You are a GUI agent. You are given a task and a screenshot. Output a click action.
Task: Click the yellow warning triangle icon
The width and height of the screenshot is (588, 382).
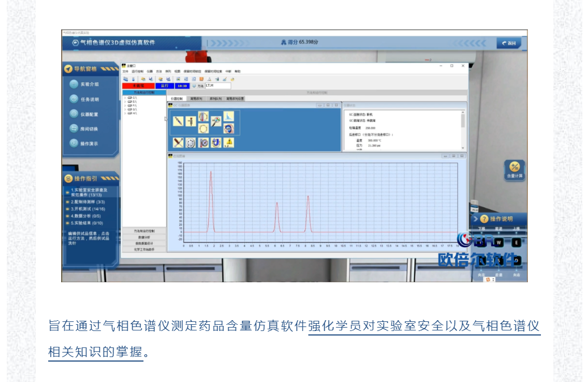click(229, 143)
